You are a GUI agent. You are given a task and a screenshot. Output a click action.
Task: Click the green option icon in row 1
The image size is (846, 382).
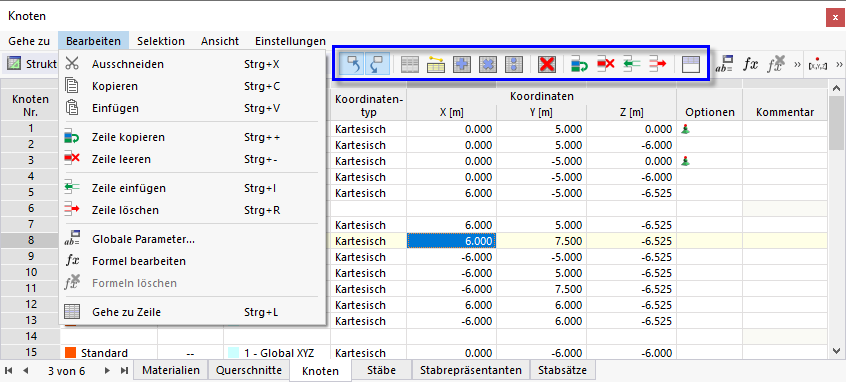pyautogui.click(x=686, y=129)
